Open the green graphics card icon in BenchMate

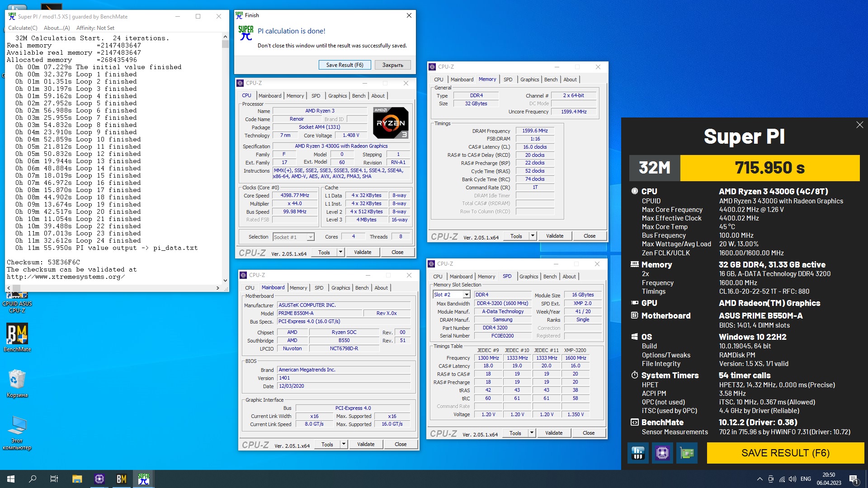point(687,453)
